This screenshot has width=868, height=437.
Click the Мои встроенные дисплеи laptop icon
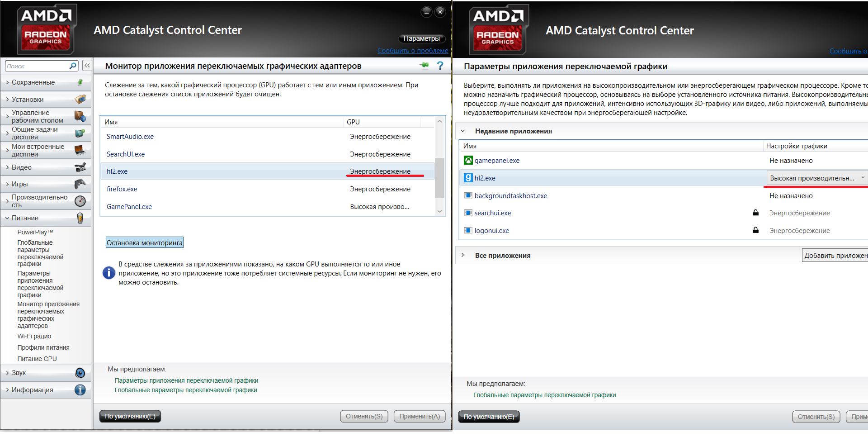pyautogui.click(x=80, y=150)
